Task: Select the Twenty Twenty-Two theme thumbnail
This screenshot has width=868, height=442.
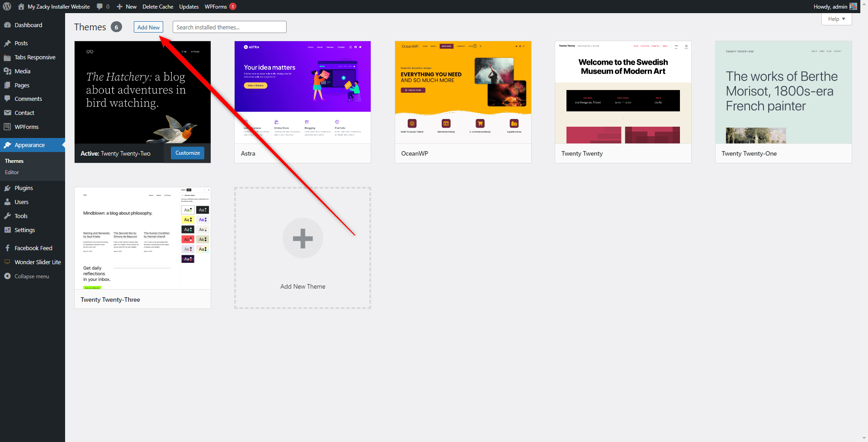Action: pos(142,92)
